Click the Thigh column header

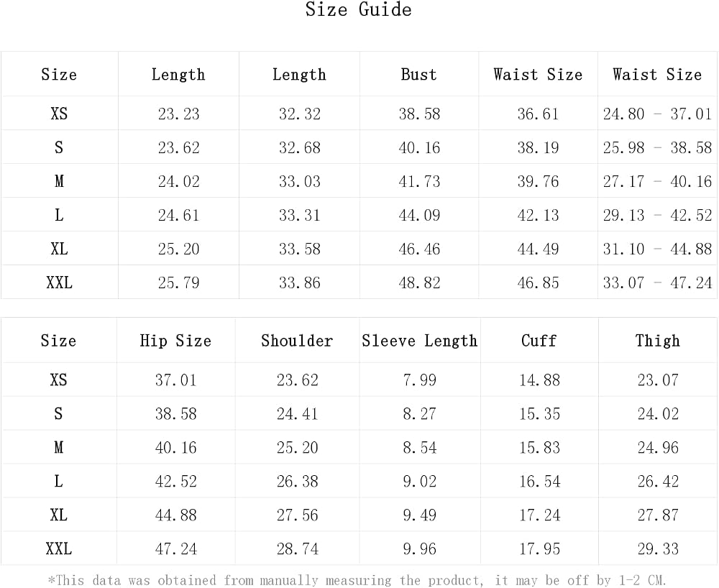coord(658,341)
